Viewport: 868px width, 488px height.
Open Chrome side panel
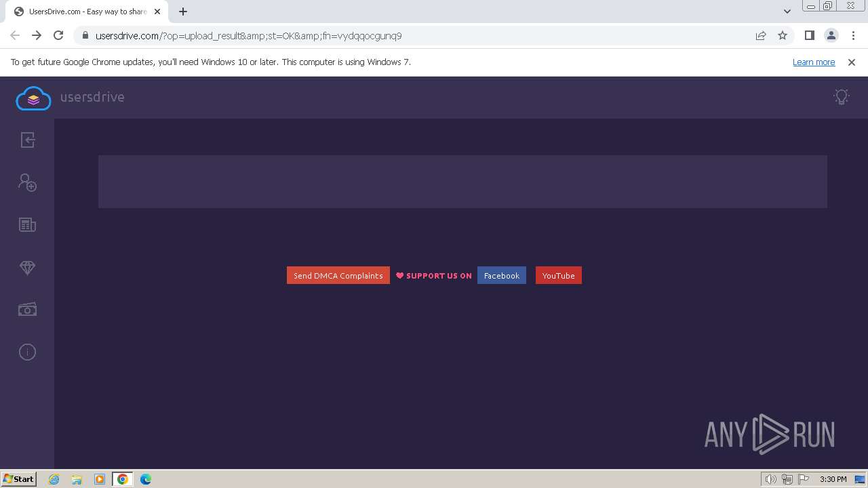tap(810, 35)
